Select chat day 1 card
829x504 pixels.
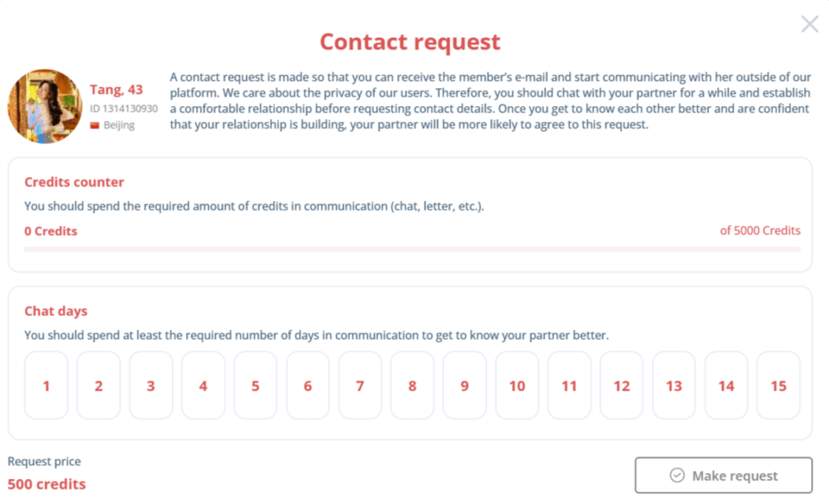46,386
